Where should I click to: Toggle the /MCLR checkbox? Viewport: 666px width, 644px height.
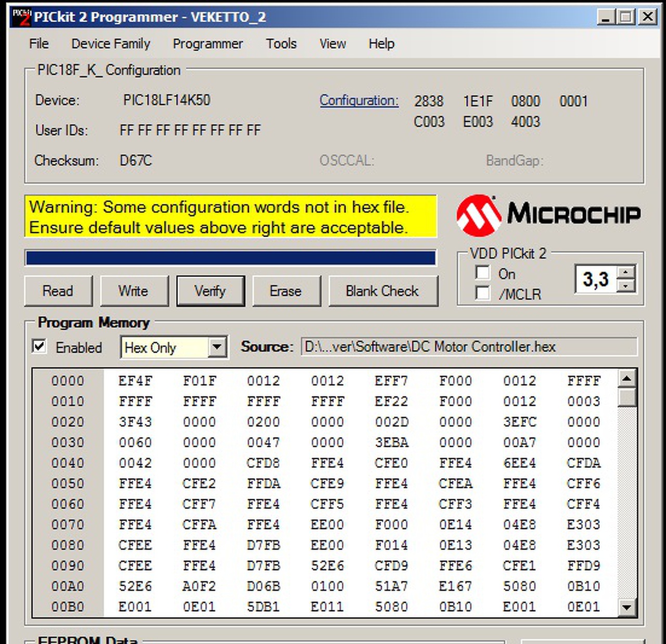[x=483, y=293]
